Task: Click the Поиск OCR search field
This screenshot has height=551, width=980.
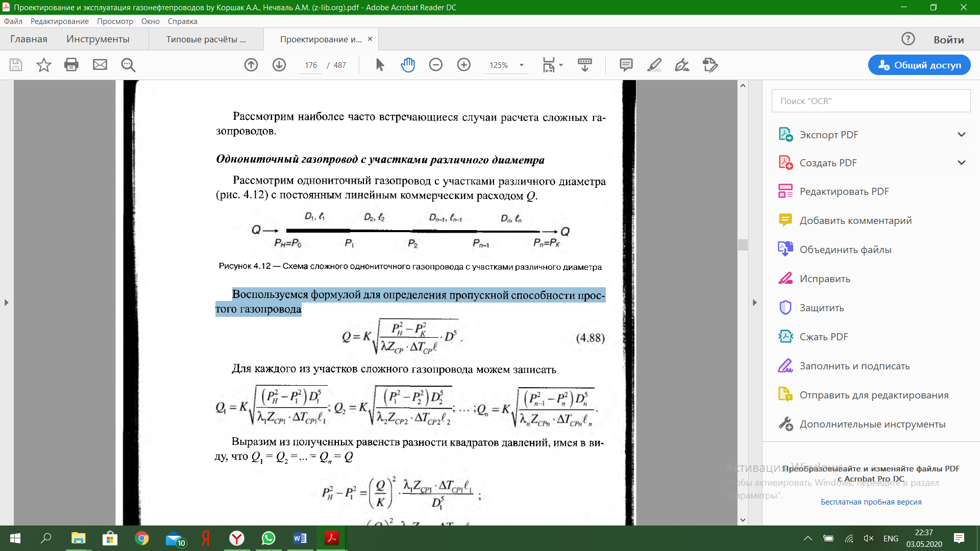Action: click(871, 101)
